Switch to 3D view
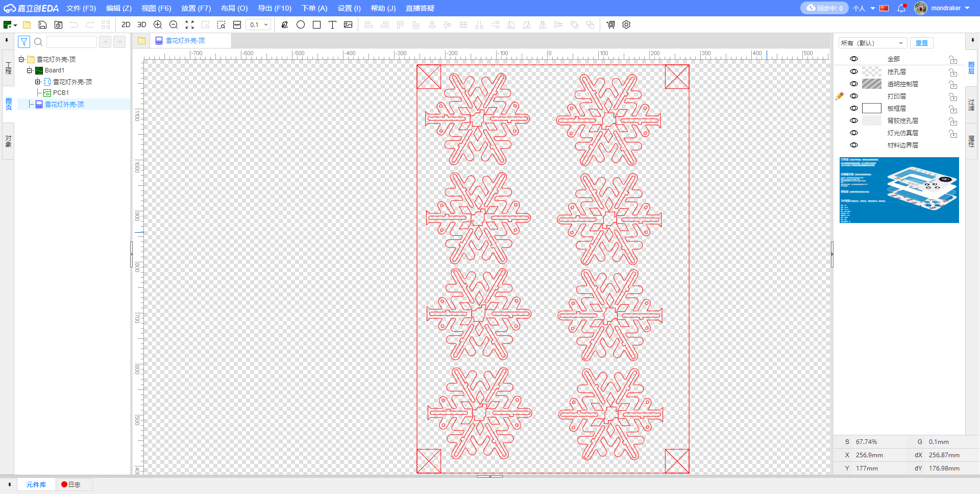Screen dimensions: 980x494 [x=142, y=24]
